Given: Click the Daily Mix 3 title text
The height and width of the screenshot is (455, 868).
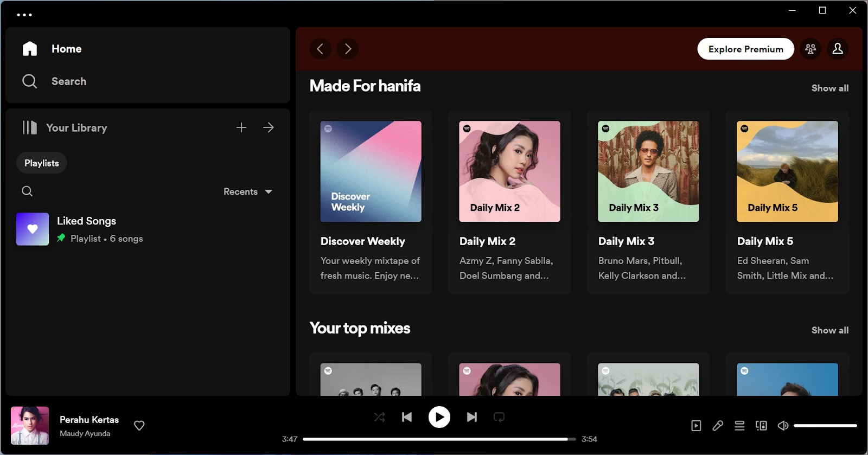Looking at the screenshot, I should [627, 241].
